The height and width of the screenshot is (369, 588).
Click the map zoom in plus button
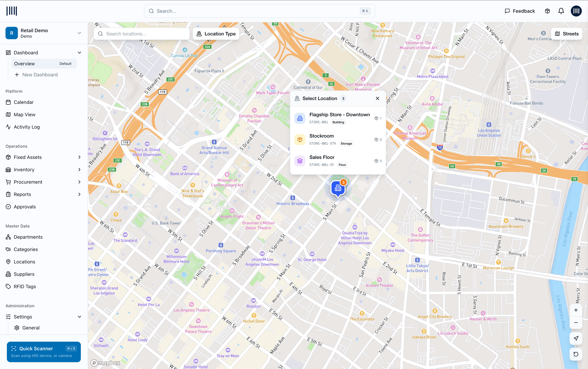click(576, 310)
